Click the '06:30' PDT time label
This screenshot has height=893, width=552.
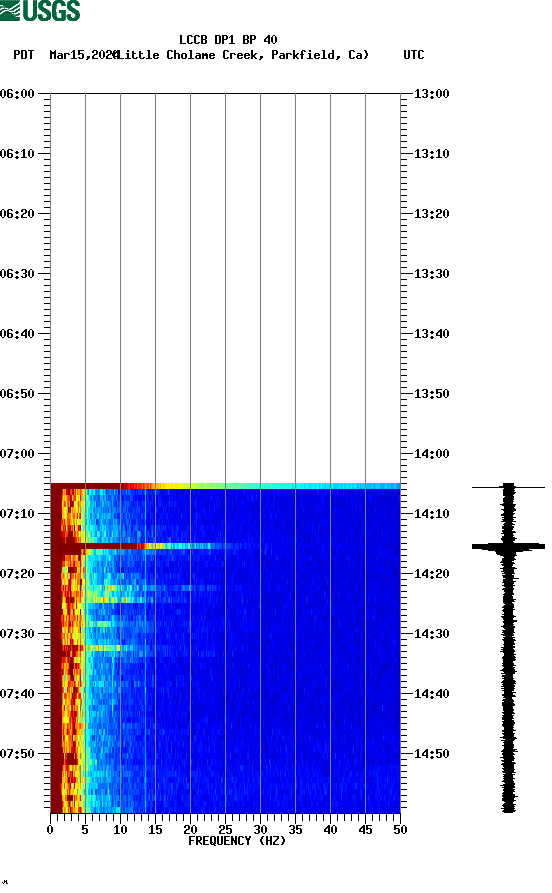(18, 274)
